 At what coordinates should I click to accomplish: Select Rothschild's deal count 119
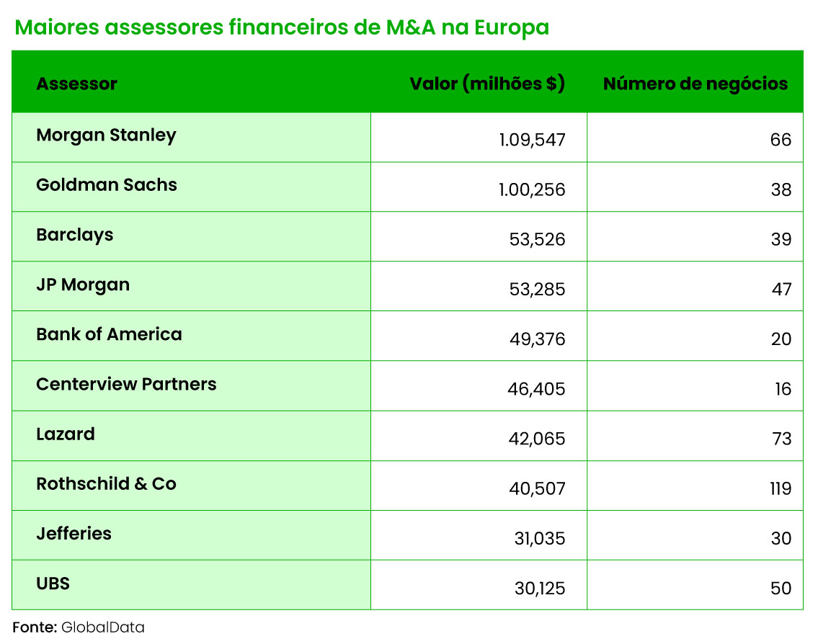780,489
